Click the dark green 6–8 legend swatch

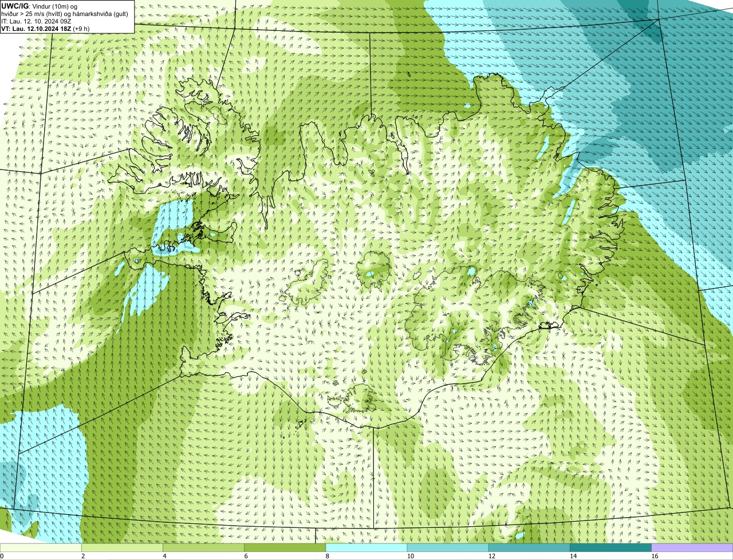pos(285,547)
